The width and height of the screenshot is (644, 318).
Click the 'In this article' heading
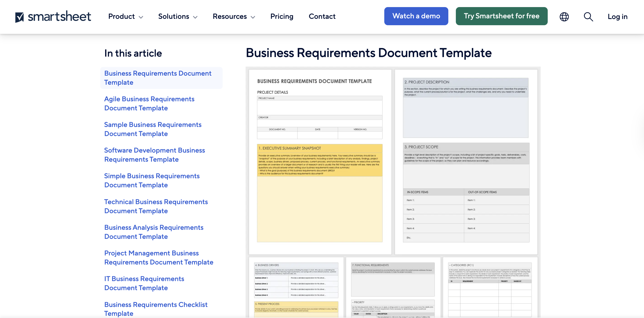pyautogui.click(x=133, y=53)
